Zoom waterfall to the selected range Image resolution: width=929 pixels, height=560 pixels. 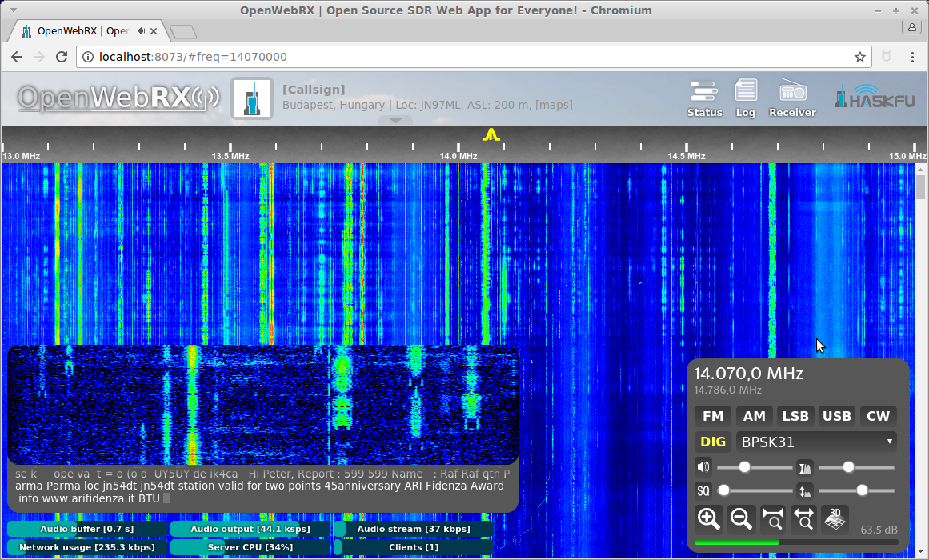772,518
